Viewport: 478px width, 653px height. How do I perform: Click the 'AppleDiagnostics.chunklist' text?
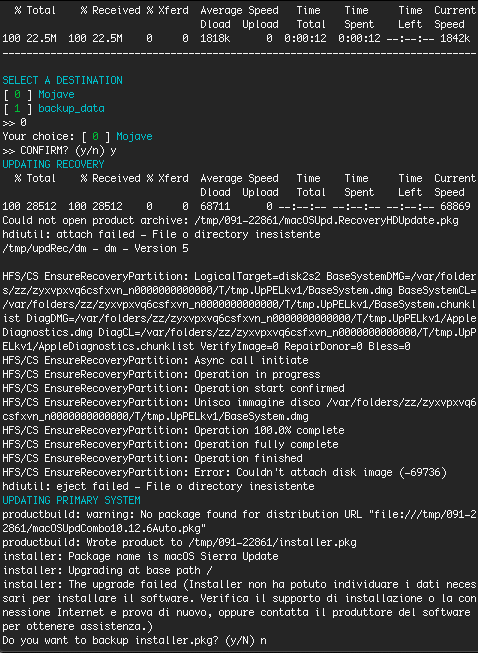click(116, 346)
